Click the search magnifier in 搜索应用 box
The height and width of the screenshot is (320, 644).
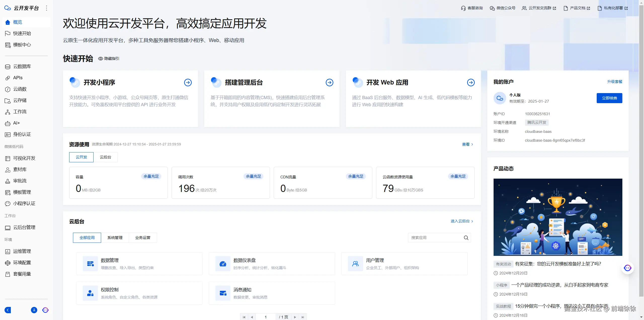click(x=466, y=238)
